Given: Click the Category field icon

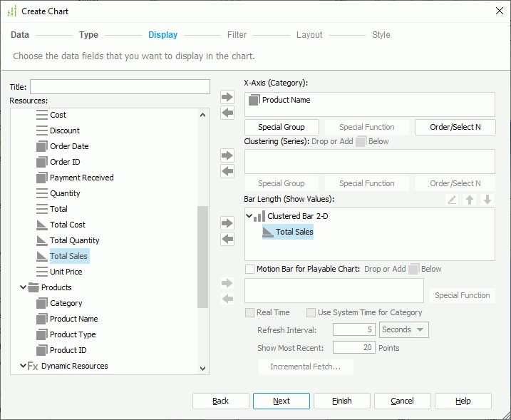Looking at the screenshot, I should 42,303.
